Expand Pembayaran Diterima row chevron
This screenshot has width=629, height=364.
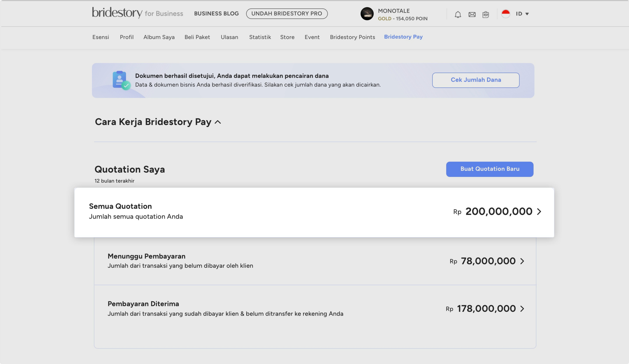point(522,309)
